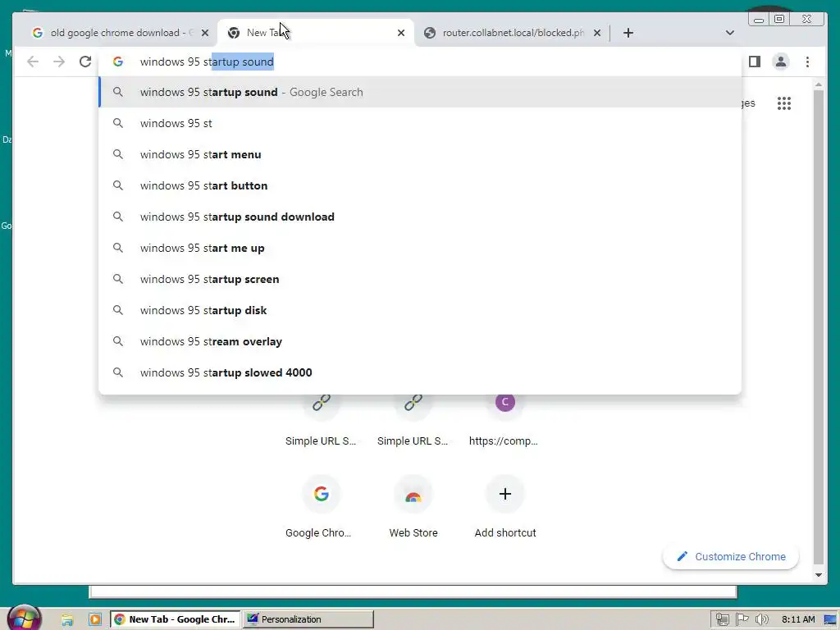Open Windows Explorer from the taskbar
The image size is (840, 630).
coord(67,619)
